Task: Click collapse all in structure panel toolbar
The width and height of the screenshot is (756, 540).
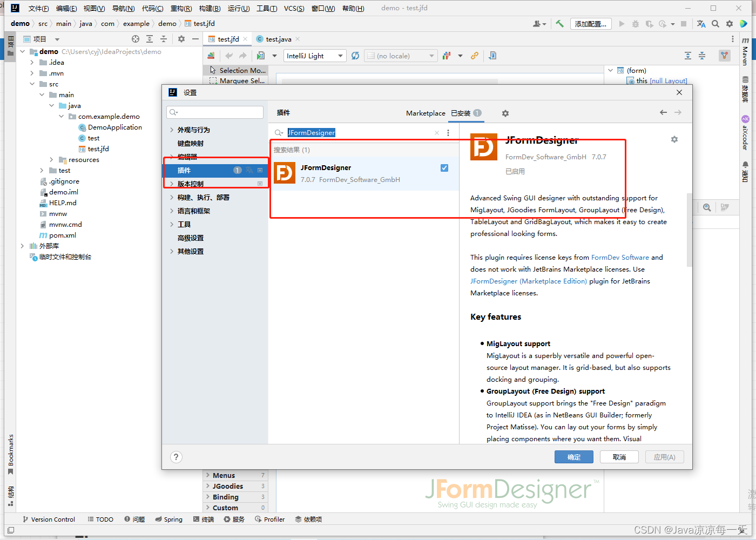Action: (702, 56)
